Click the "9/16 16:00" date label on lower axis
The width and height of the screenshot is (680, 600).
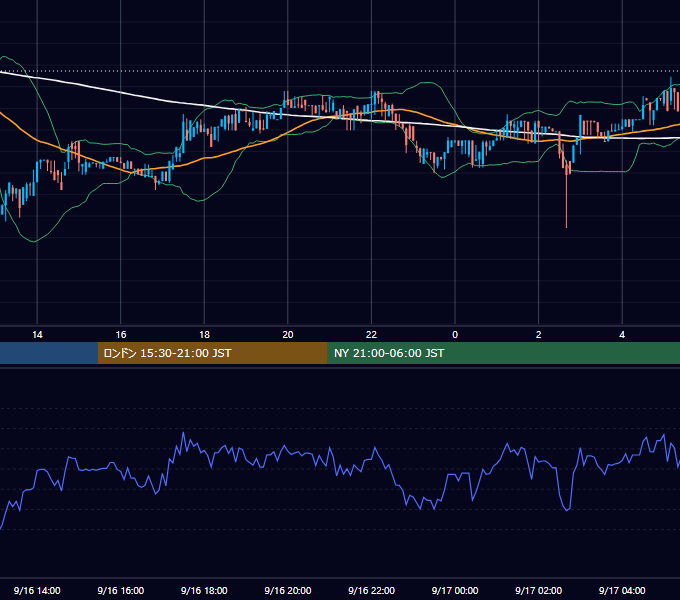[x=121, y=590]
